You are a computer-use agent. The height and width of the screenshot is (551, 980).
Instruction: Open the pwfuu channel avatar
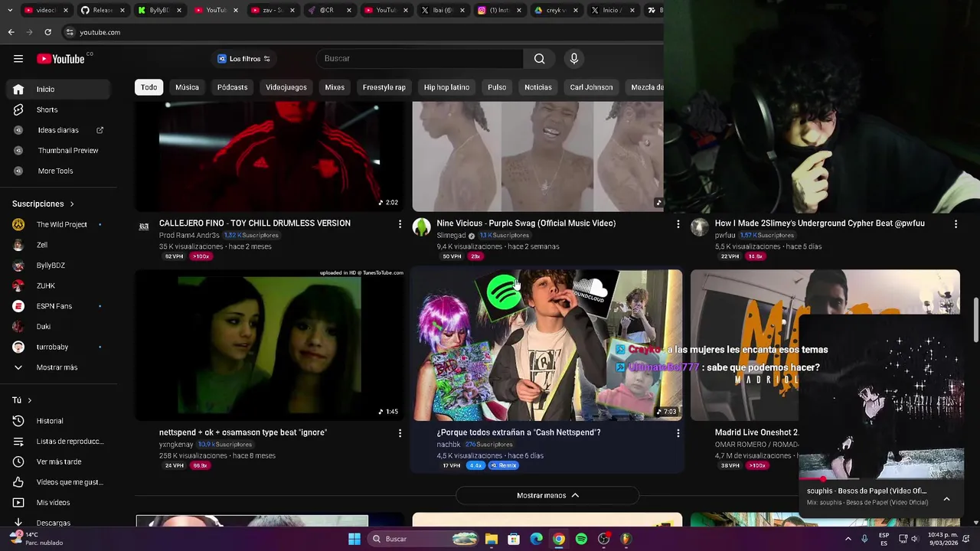[699, 227]
